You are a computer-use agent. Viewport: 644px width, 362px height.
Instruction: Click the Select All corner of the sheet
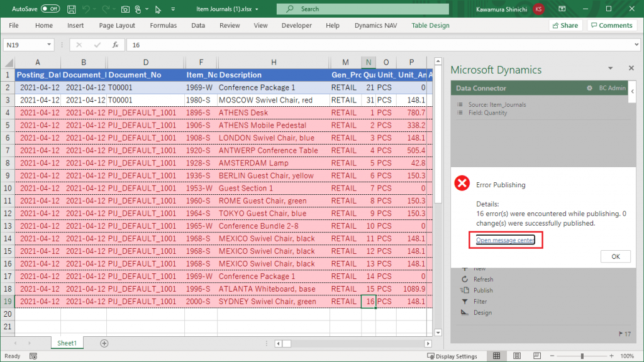(x=8, y=62)
